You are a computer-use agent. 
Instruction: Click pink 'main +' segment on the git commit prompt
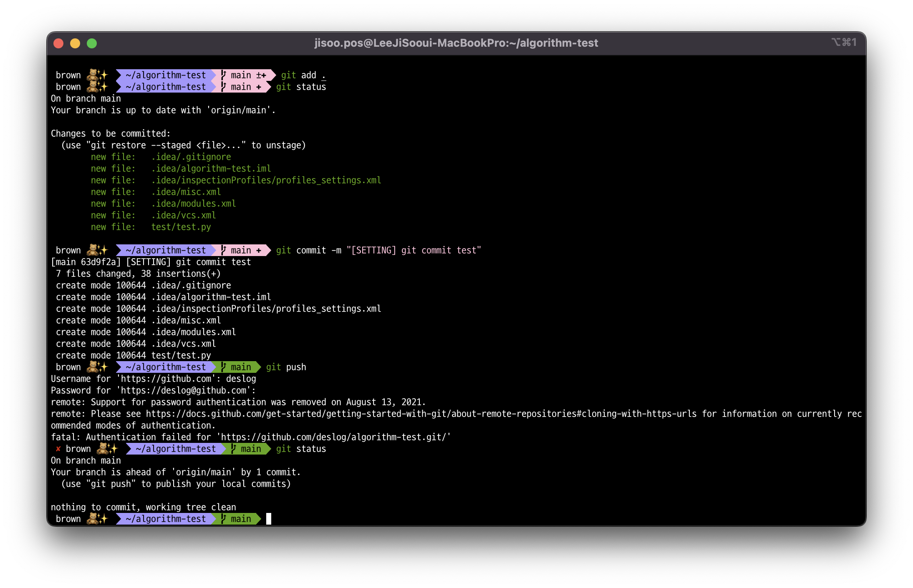(x=241, y=250)
